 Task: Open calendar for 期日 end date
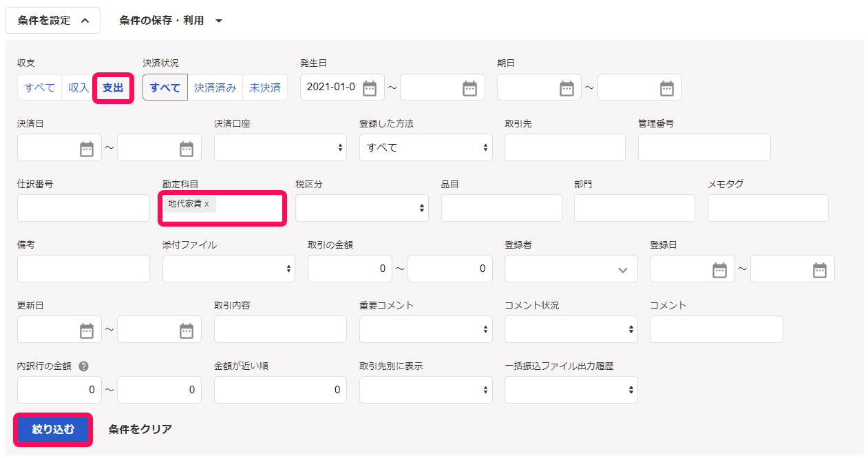(x=667, y=87)
